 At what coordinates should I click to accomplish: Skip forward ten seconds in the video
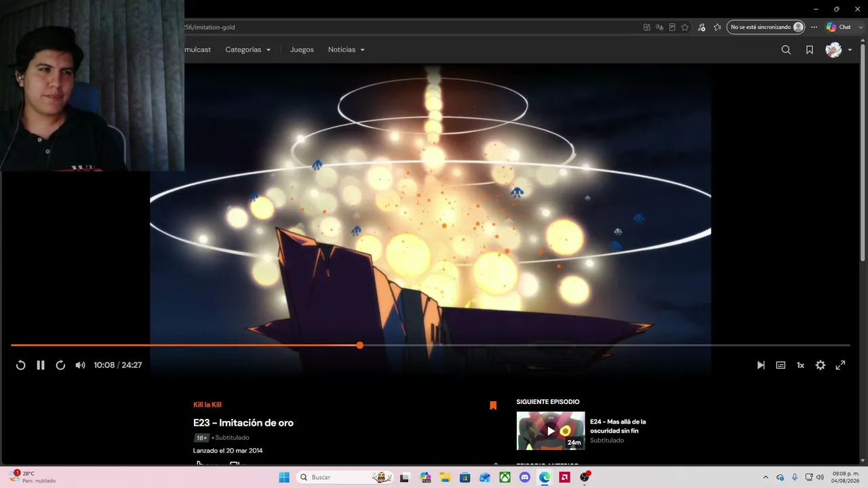pos(60,365)
